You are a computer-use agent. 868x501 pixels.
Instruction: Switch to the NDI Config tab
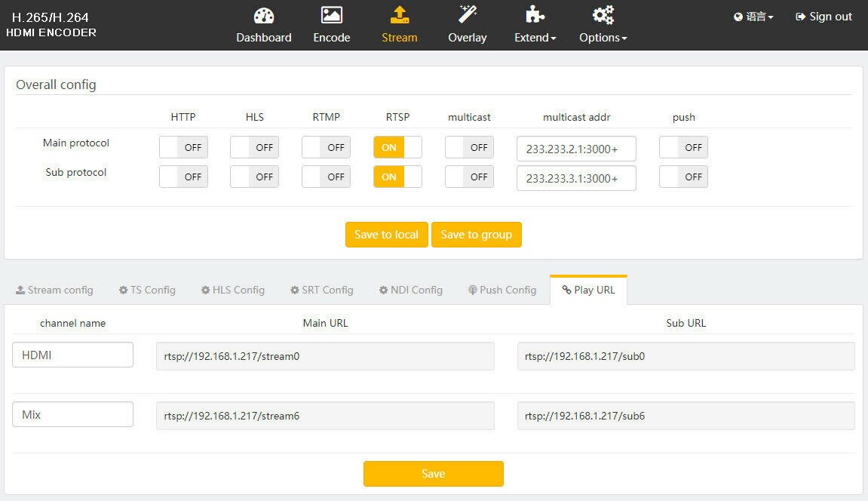[411, 290]
